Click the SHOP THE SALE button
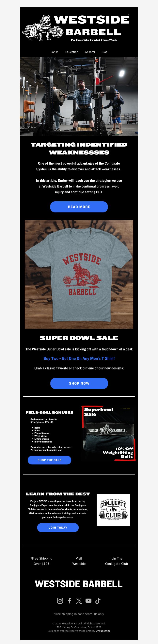The width and height of the screenshot is (158, 644). (x=49, y=460)
